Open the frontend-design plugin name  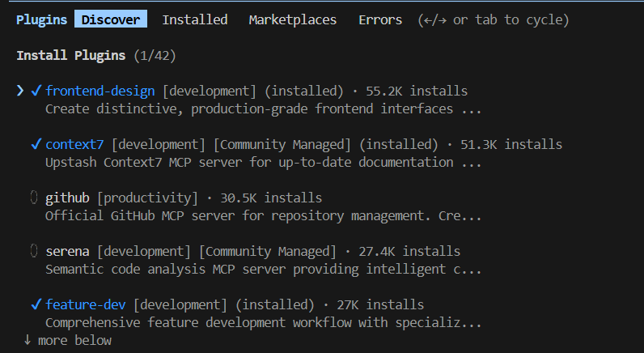click(x=100, y=91)
